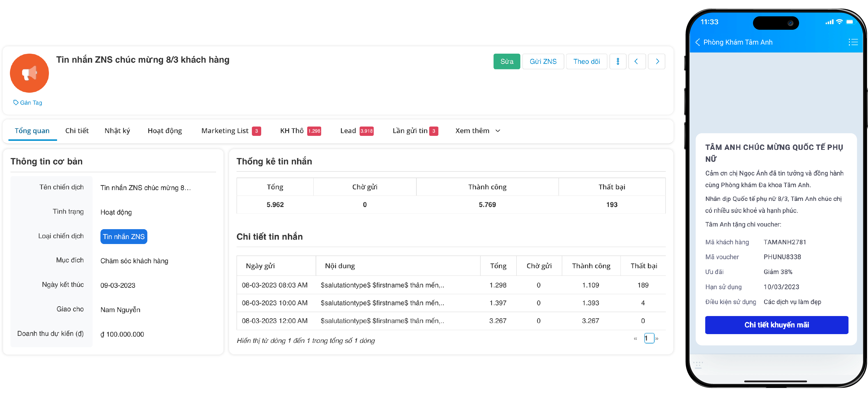Click the first page double-arrow icon
This screenshot has width=868, height=400.
point(635,338)
